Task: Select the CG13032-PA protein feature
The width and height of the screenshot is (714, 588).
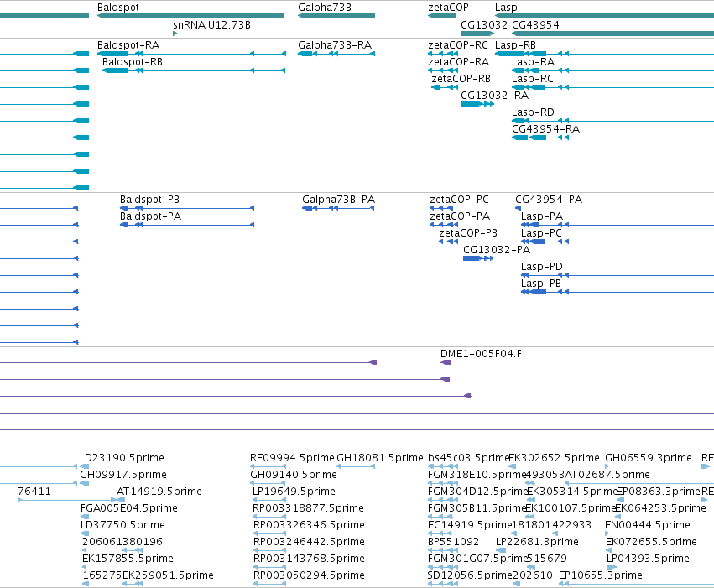Action: (478, 258)
